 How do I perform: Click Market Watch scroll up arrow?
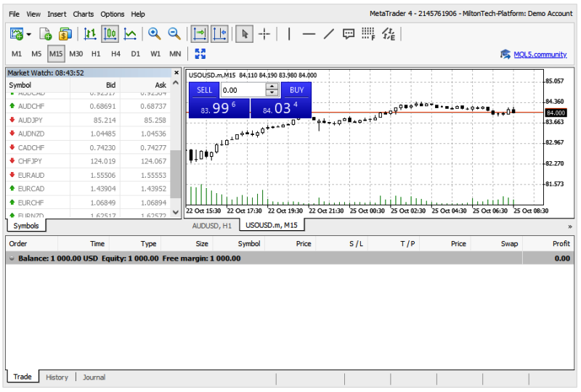[176, 83]
